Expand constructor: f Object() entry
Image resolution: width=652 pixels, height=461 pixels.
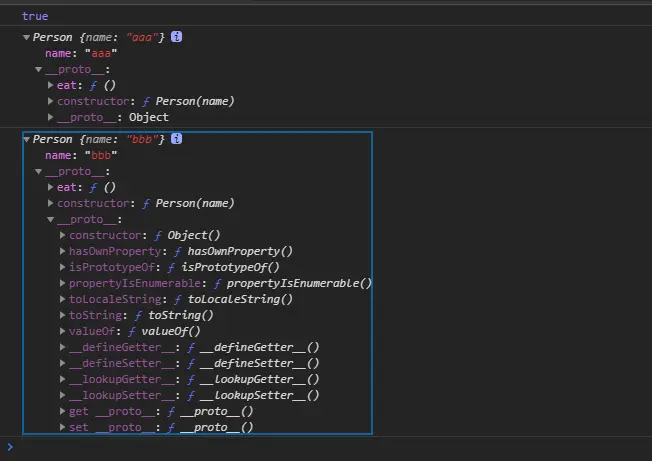click(62, 235)
